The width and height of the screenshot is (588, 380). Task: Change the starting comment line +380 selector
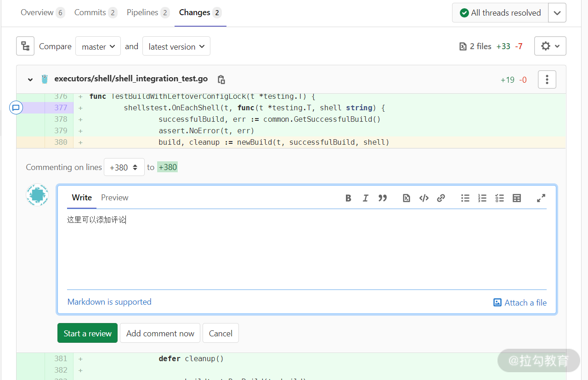tap(124, 167)
